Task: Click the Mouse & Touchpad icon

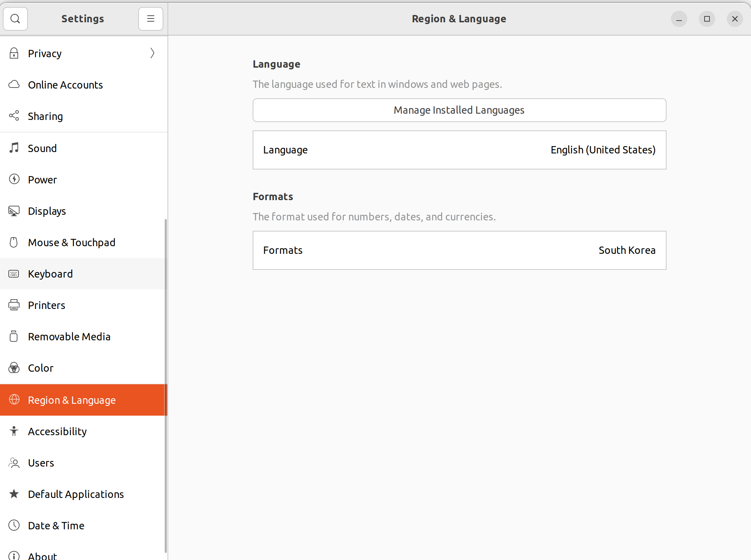Action: point(14,242)
